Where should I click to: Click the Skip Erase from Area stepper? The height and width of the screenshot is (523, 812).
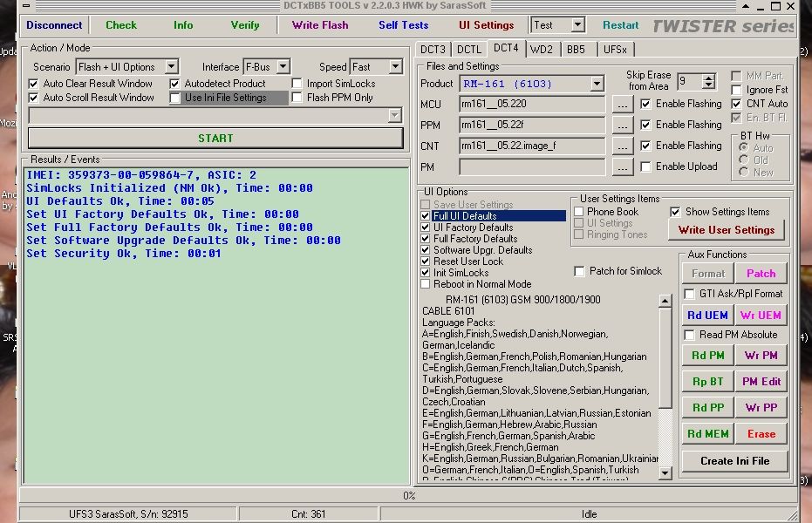pos(708,82)
